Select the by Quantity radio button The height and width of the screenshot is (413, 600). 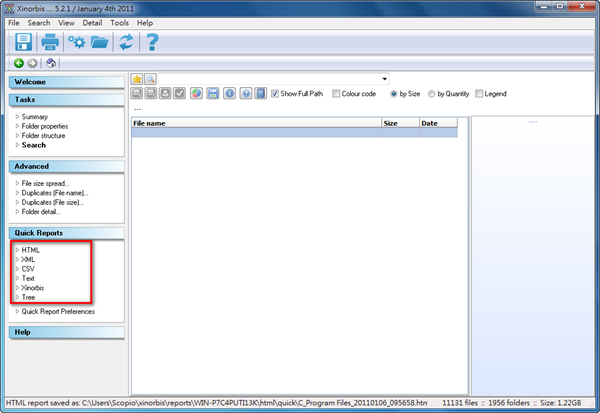[x=432, y=94]
